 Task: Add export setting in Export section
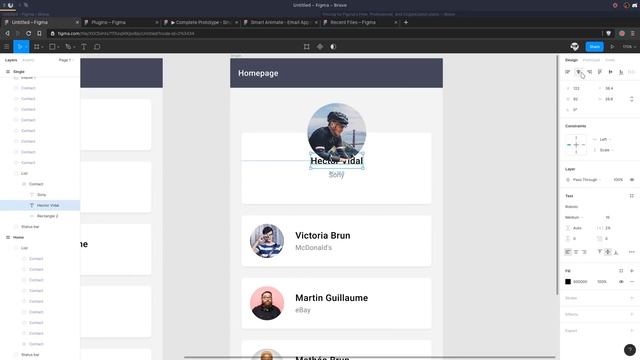click(x=632, y=331)
